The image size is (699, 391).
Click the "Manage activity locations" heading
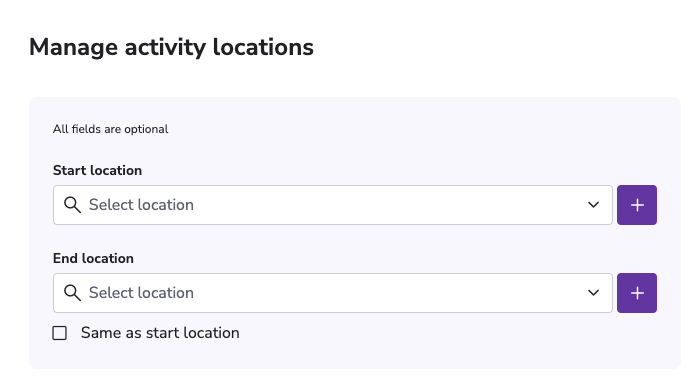(x=172, y=47)
